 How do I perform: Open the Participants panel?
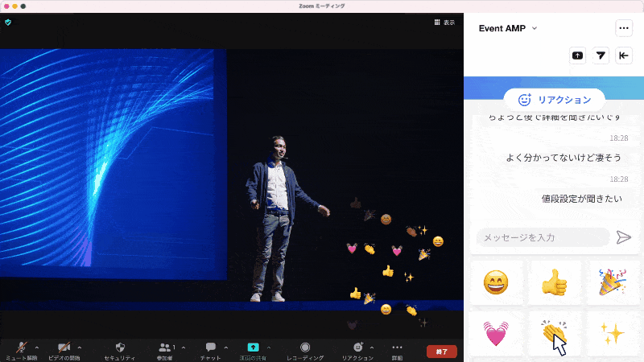click(166, 348)
